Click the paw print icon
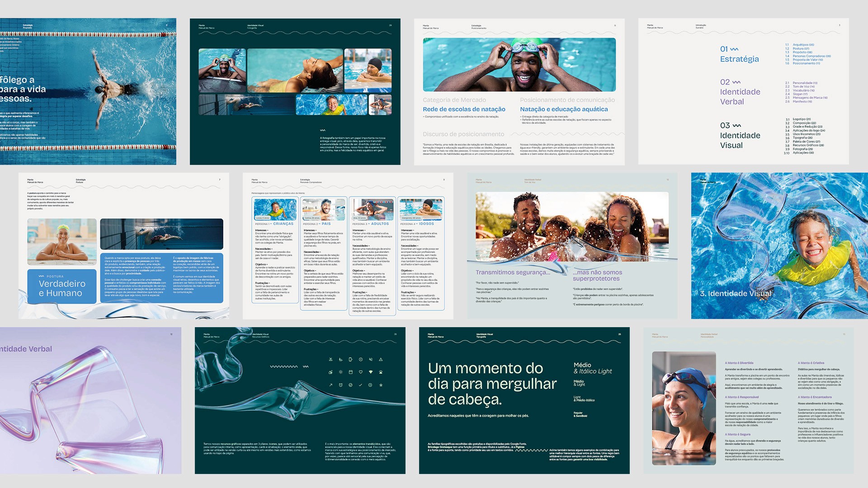The image size is (868, 488). [x=381, y=372]
